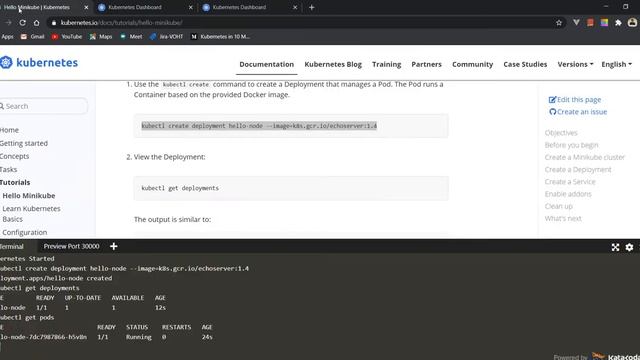The height and width of the screenshot is (360, 640).
Task: Jump to Create a Minikube cluster section
Action: pyautogui.click(x=585, y=157)
